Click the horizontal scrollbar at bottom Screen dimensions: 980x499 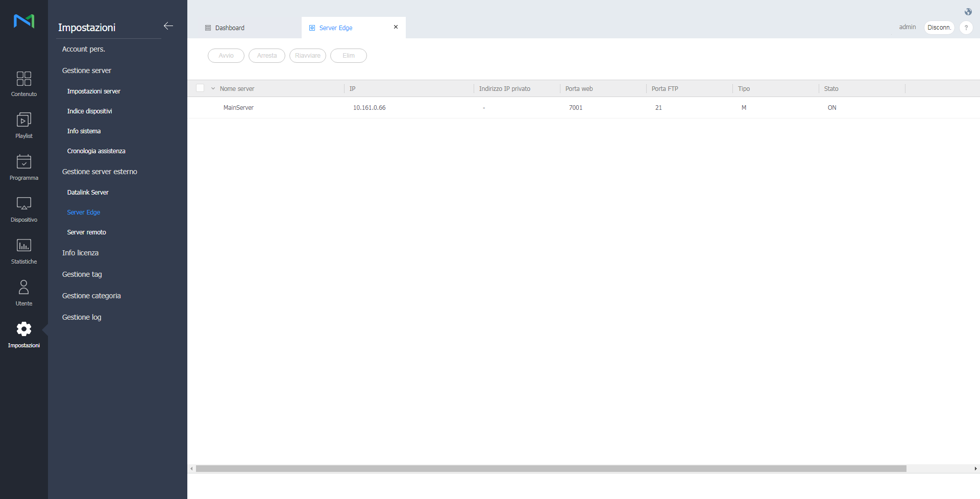[x=550, y=468]
